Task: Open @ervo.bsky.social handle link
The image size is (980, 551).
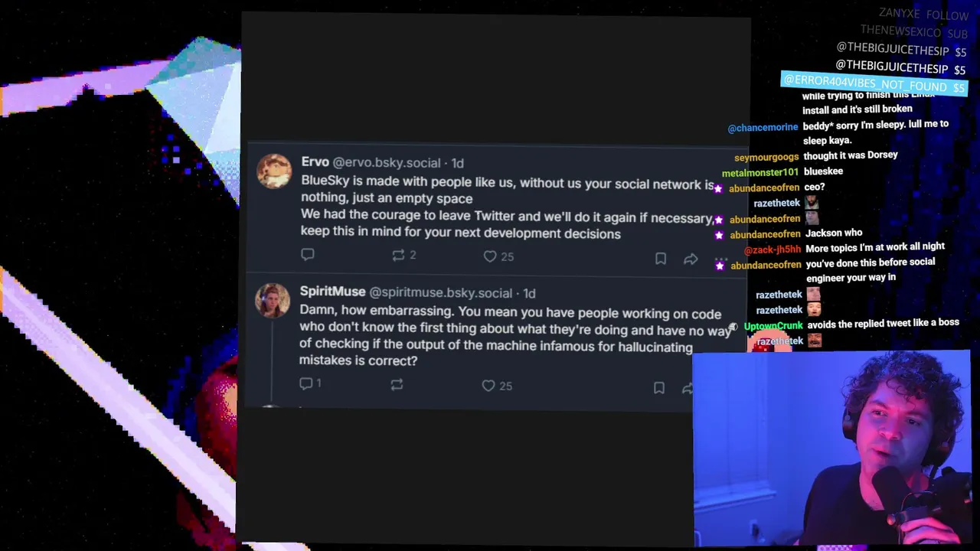Action: click(387, 163)
